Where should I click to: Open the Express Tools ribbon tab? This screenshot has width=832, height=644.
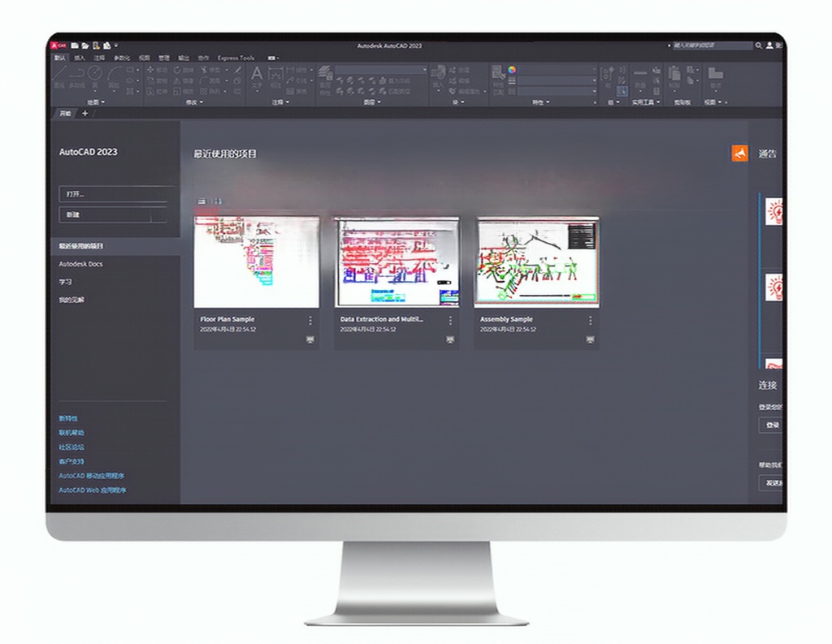tap(236, 58)
